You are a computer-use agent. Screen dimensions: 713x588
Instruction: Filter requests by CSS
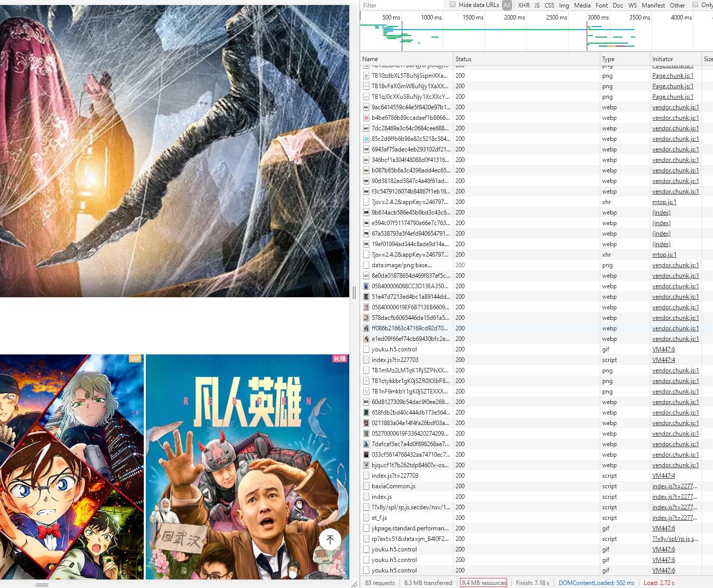coord(550,5)
